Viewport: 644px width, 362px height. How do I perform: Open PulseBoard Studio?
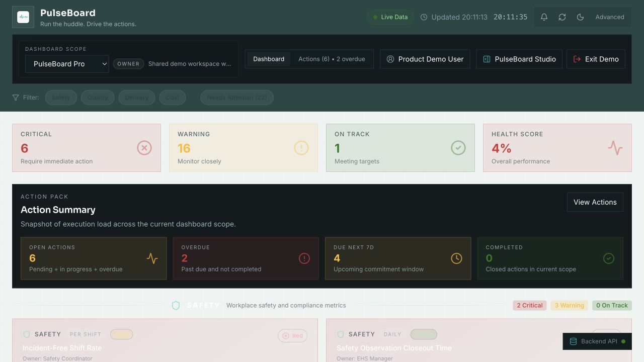pyautogui.click(x=519, y=59)
